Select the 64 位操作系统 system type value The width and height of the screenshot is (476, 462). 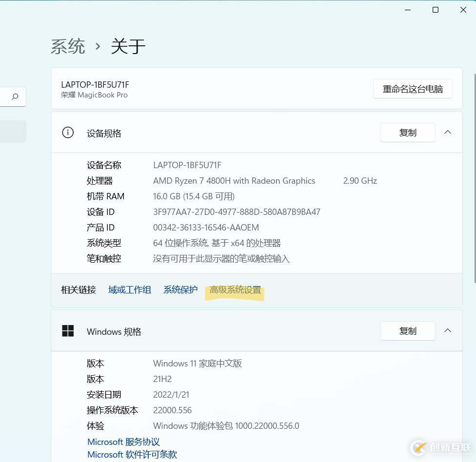[217, 243]
